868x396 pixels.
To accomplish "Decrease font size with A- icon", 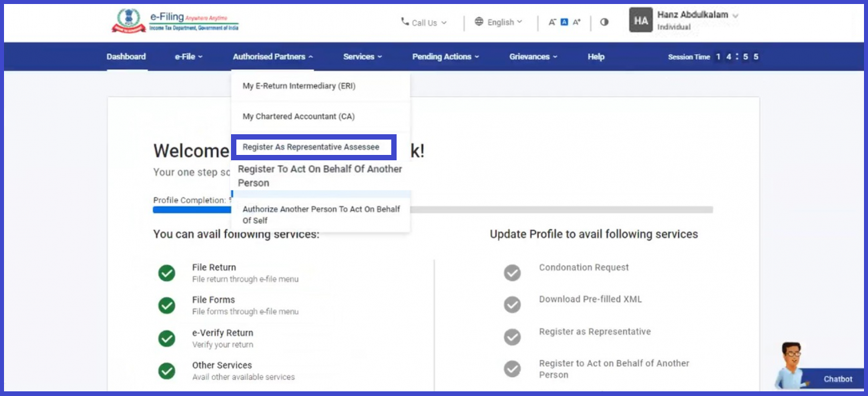I will pyautogui.click(x=552, y=22).
